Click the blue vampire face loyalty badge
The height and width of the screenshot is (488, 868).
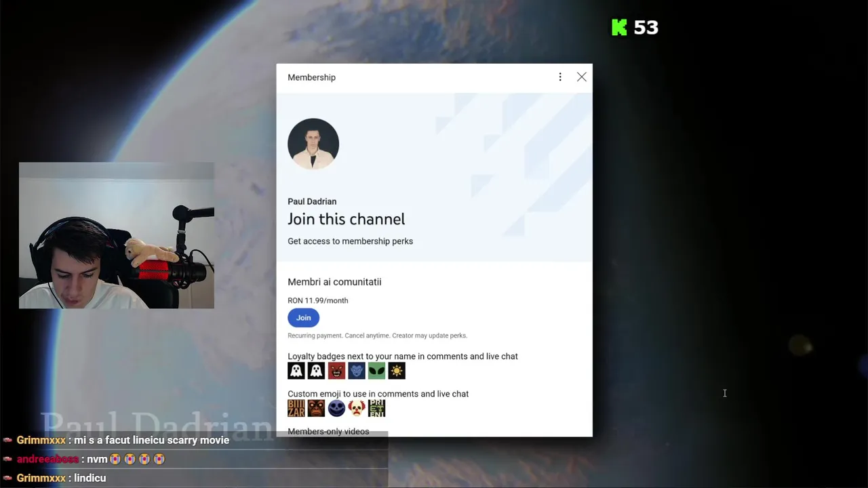click(x=357, y=371)
